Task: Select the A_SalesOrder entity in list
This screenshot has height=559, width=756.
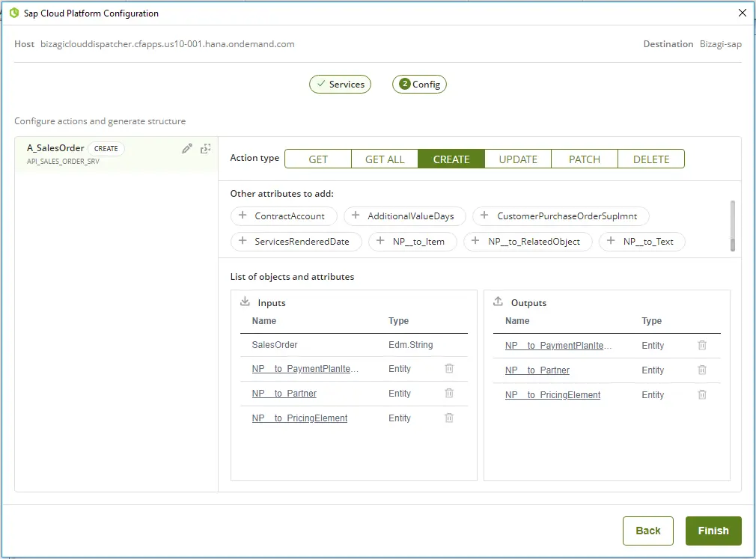Action: [x=116, y=154]
